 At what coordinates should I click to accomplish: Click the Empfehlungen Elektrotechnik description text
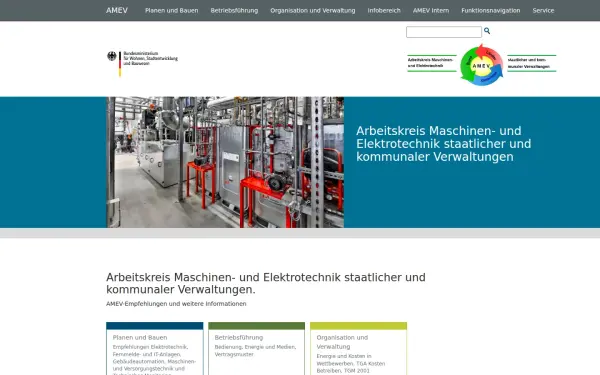154,360
